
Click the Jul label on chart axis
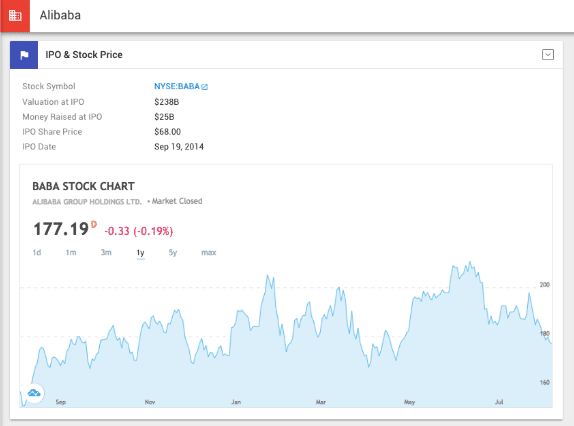point(499,402)
